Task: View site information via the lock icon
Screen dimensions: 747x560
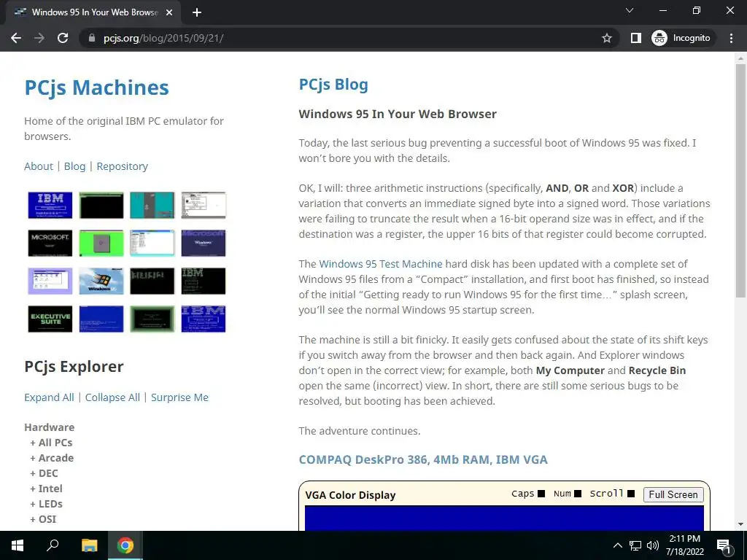Action: coord(91,38)
